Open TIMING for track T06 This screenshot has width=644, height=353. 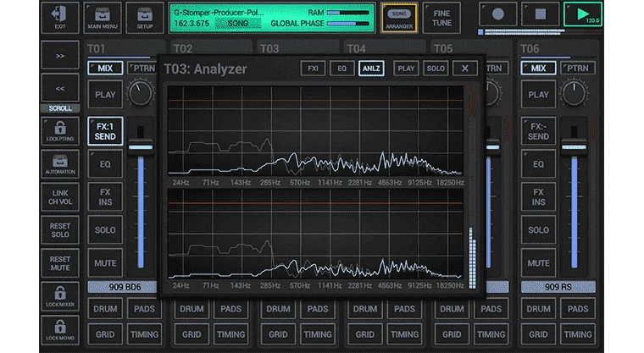click(x=578, y=334)
